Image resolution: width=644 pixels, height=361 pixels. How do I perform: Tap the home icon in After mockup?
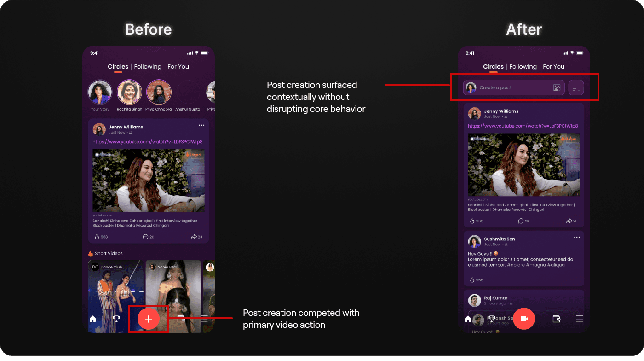[x=468, y=319]
